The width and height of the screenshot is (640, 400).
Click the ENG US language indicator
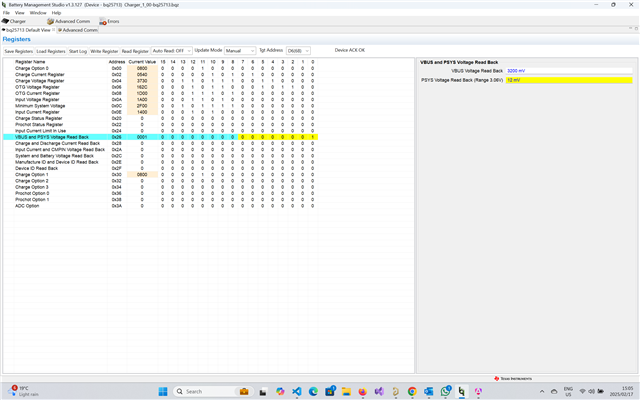[568, 391]
